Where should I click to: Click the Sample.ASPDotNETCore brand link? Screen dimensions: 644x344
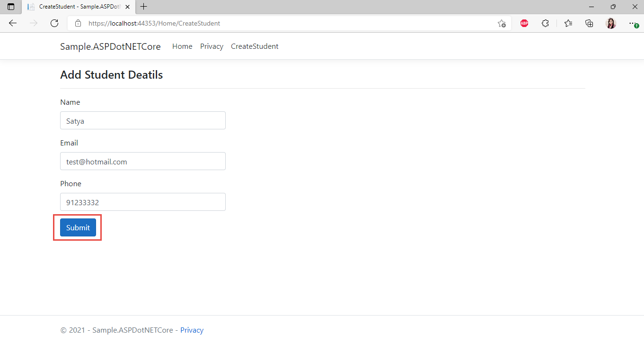point(110,46)
